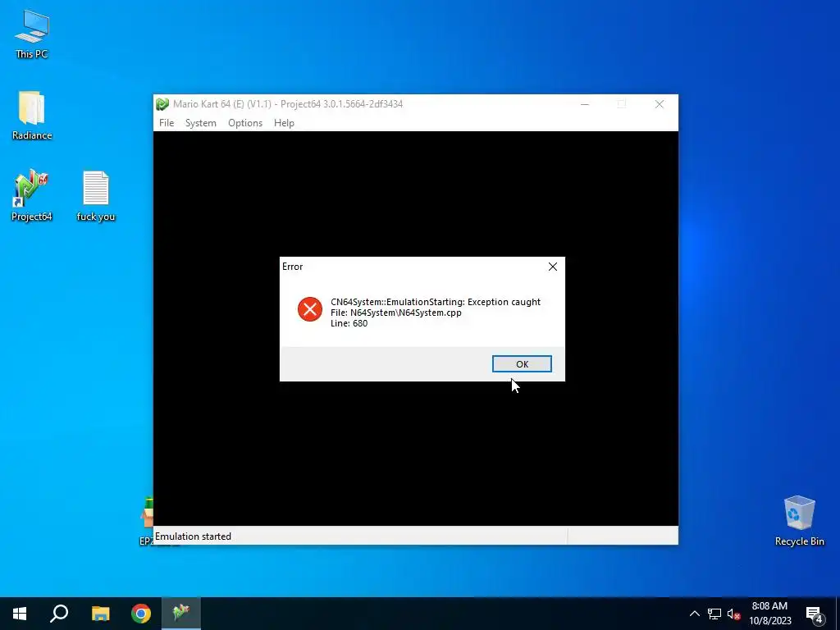The height and width of the screenshot is (630, 840).
Task: Open taskbar Search
Action: tap(59, 614)
